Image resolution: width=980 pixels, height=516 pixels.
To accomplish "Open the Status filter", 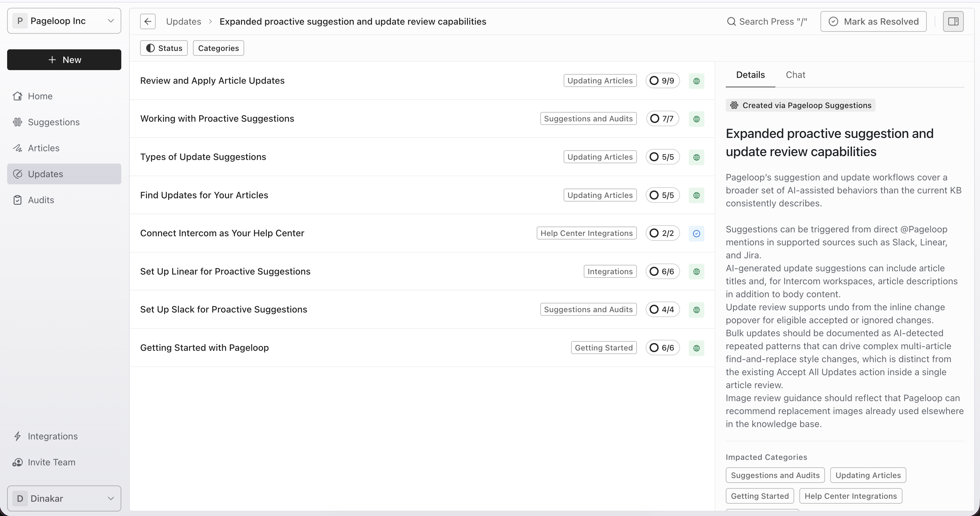I will pyautogui.click(x=163, y=48).
